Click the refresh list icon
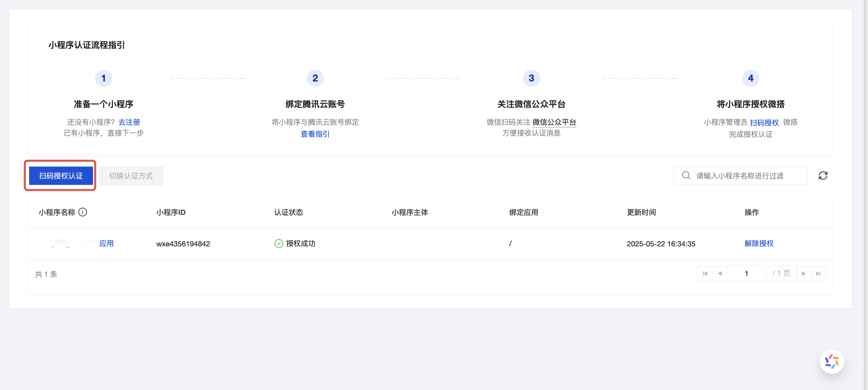This screenshot has width=868, height=390. (x=823, y=176)
